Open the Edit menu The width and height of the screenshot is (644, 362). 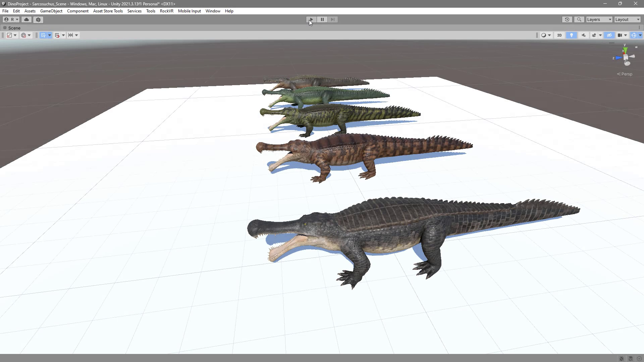pos(16,11)
